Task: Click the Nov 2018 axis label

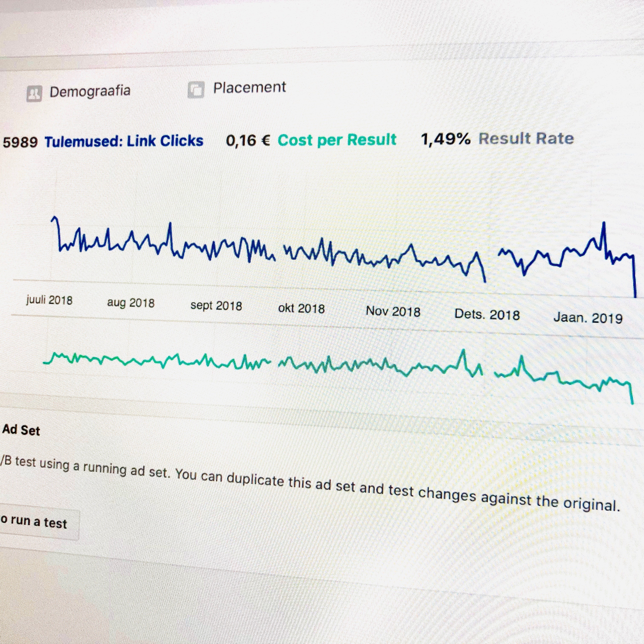Action: (393, 311)
